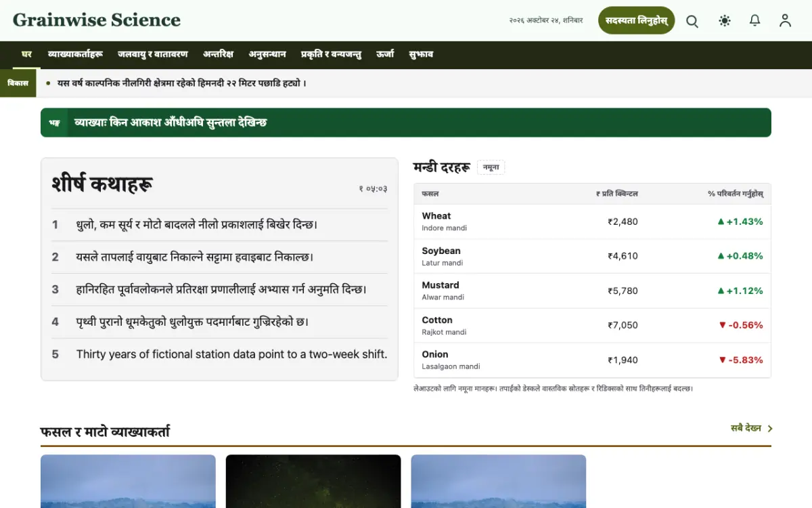Open top story 4 about धूमकेतु
Image resolution: width=812 pixels, height=508 pixels.
tap(192, 322)
